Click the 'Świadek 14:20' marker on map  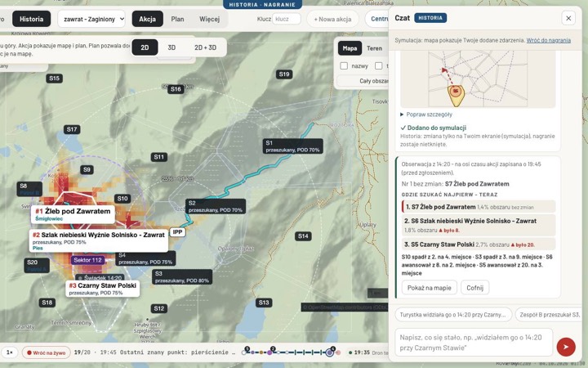pos(100,278)
